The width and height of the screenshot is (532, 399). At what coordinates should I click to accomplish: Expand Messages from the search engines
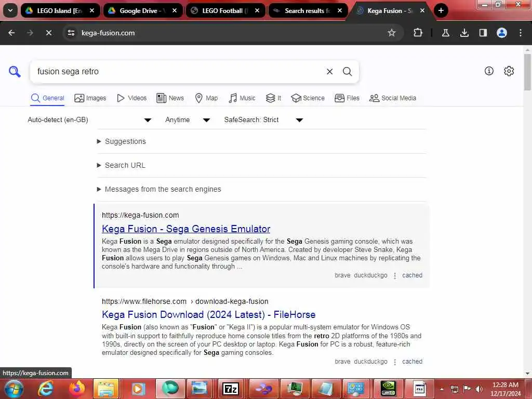(159, 189)
